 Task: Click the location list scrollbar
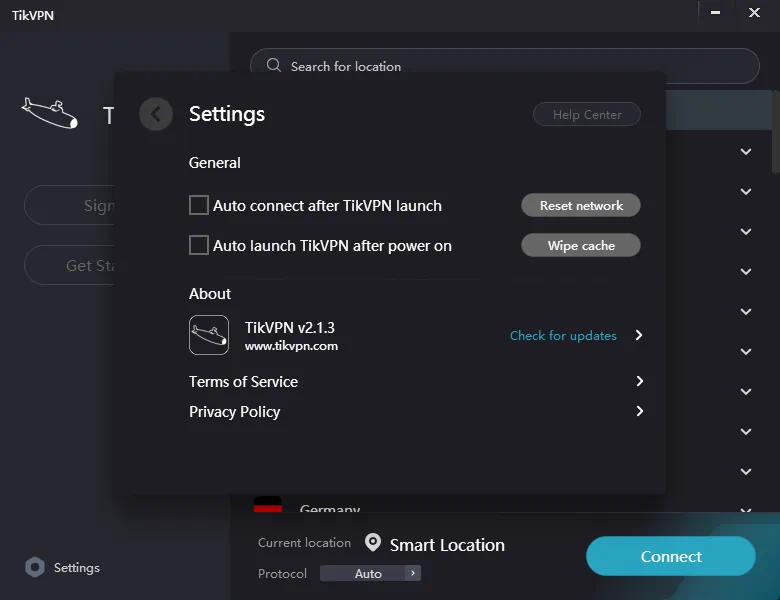(776, 131)
